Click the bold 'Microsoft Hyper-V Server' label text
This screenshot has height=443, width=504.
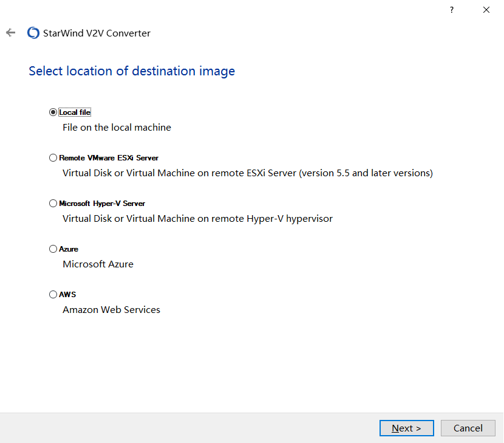102,204
